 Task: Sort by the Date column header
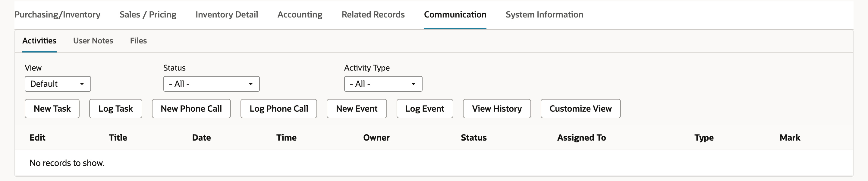click(202, 138)
